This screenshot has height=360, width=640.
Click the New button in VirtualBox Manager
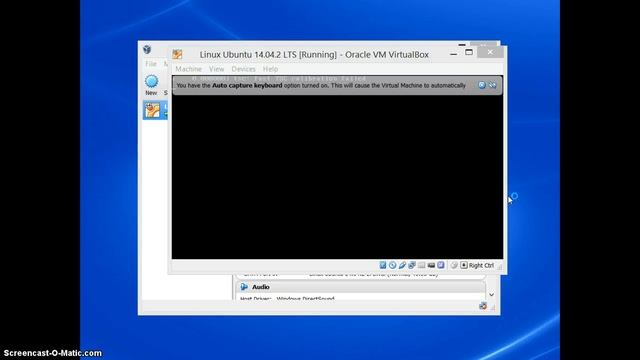151,85
